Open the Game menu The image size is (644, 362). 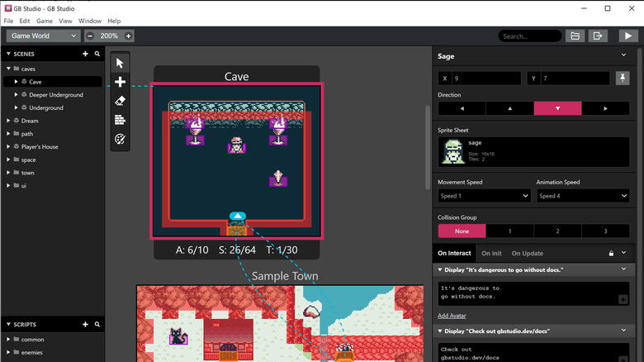coord(45,21)
